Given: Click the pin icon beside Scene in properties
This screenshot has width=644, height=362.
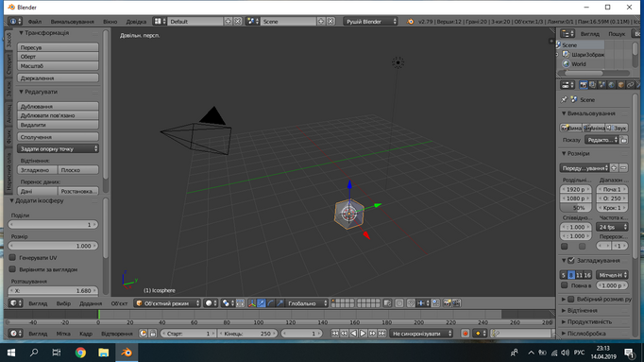Looking at the screenshot, I should coord(565,99).
